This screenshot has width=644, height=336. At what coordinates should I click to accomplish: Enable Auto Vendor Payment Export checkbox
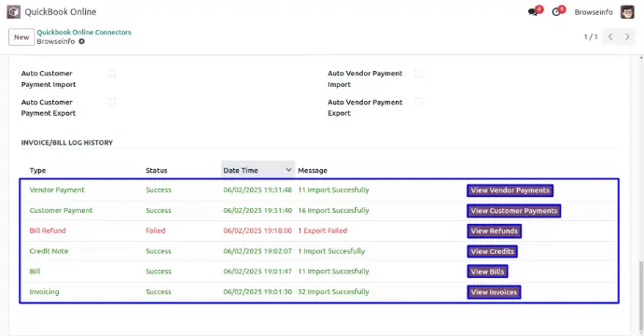[418, 102]
